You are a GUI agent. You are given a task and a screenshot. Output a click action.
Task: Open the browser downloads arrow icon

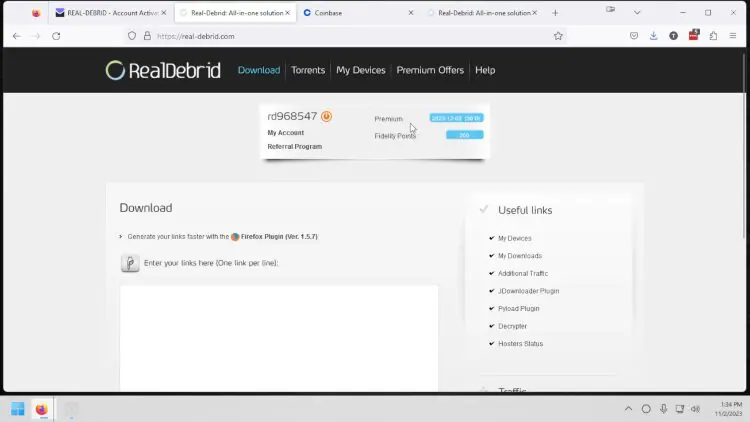click(x=653, y=36)
